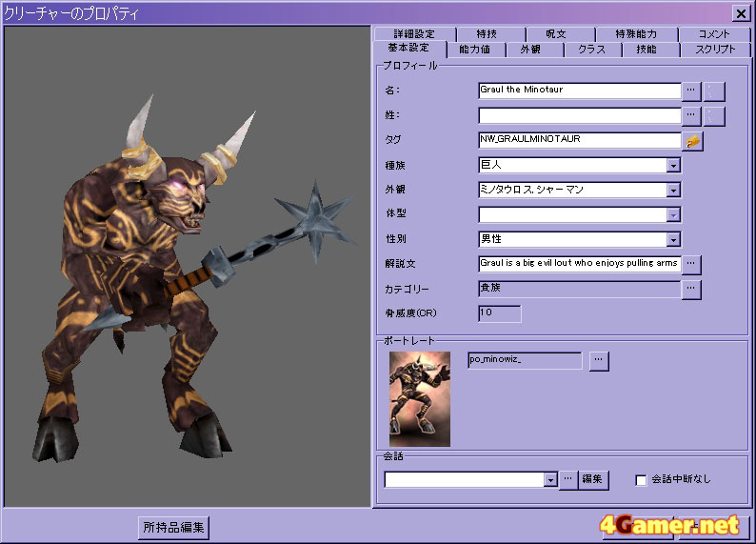
Task: Click the 所持品編集 button
Action: [173, 527]
